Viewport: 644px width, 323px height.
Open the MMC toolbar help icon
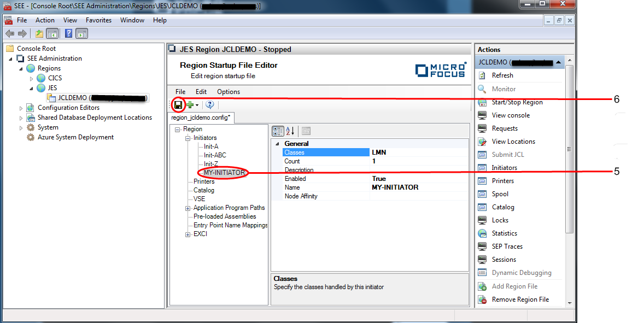pyautogui.click(x=68, y=34)
